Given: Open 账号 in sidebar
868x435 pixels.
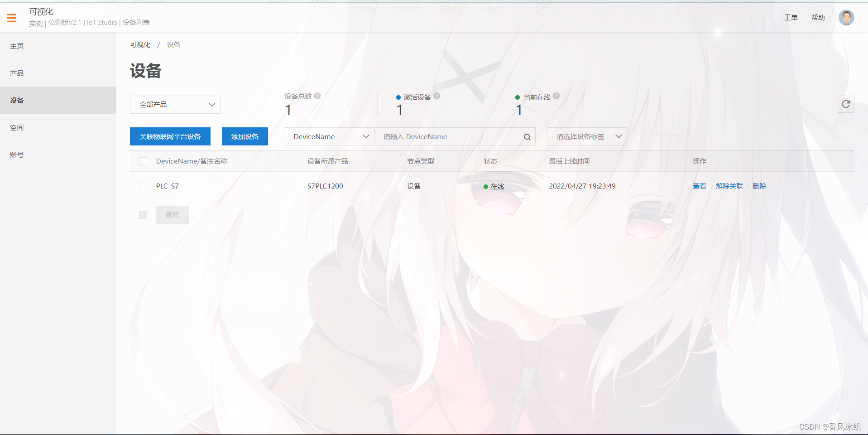Looking at the screenshot, I should pyautogui.click(x=58, y=155).
